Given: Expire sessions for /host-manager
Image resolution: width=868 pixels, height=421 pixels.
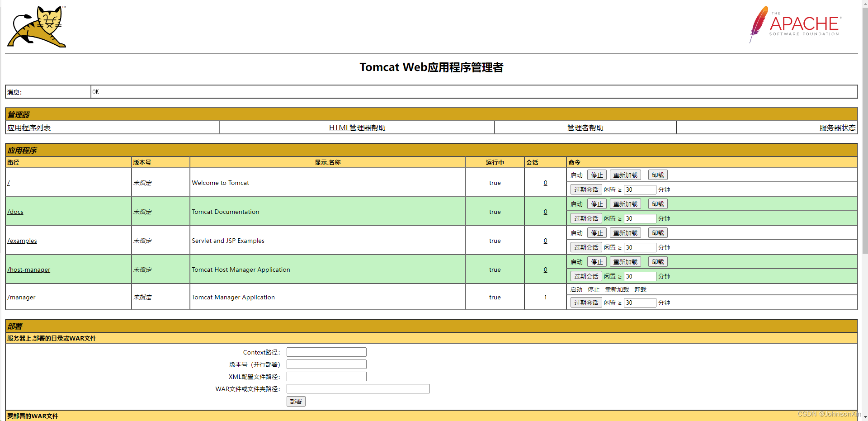Looking at the screenshot, I should click(x=586, y=276).
